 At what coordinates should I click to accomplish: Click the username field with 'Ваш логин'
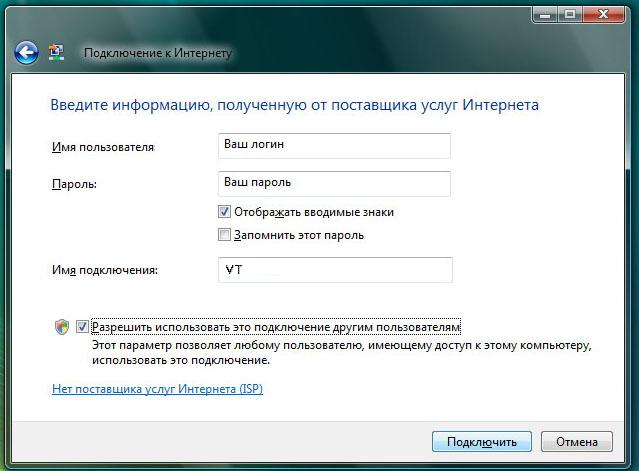(x=333, y=145)
